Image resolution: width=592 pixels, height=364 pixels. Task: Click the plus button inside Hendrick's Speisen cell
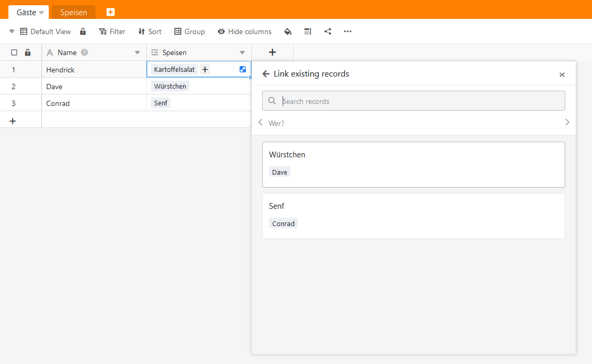click(x=205, y=69)
